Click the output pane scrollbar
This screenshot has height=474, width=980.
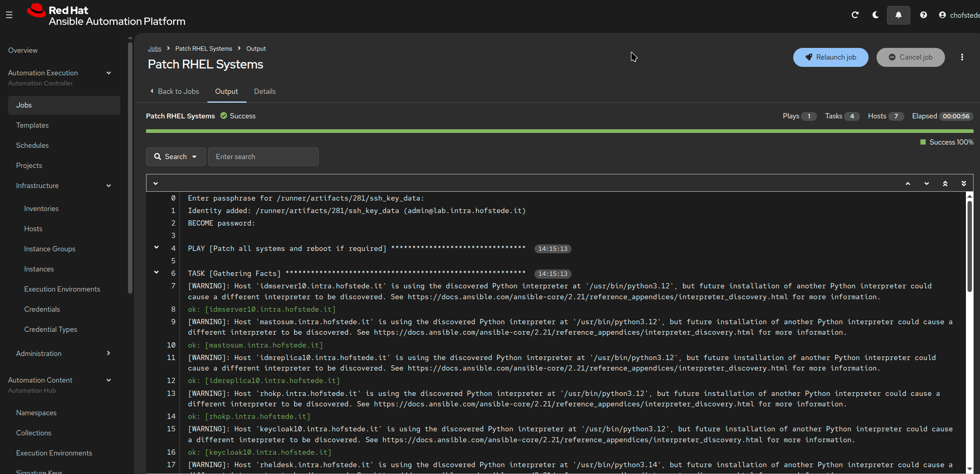[x=970, y=246]
